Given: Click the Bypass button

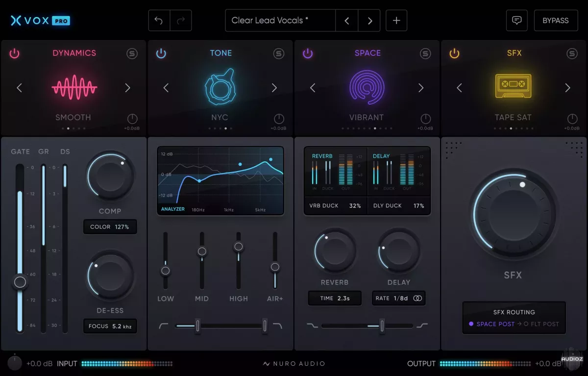Looking at the screenshot, I should coord(556,21).
